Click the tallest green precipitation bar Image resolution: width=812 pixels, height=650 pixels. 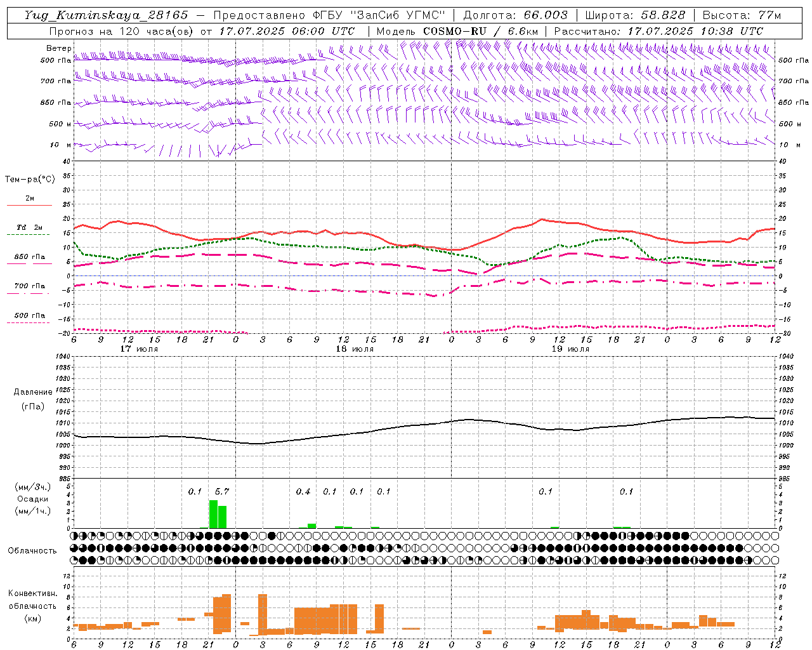click(213, 514)
